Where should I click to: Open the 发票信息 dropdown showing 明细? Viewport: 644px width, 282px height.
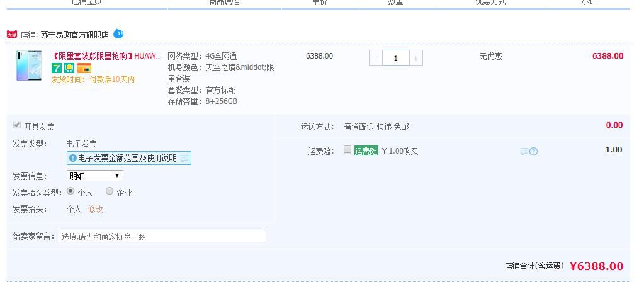[x=95, y=176]
